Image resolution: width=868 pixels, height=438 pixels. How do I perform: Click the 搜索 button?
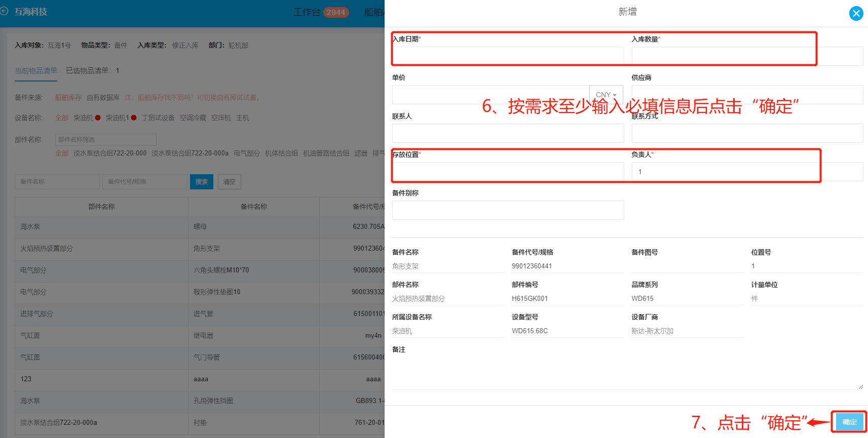click(202, 182)
